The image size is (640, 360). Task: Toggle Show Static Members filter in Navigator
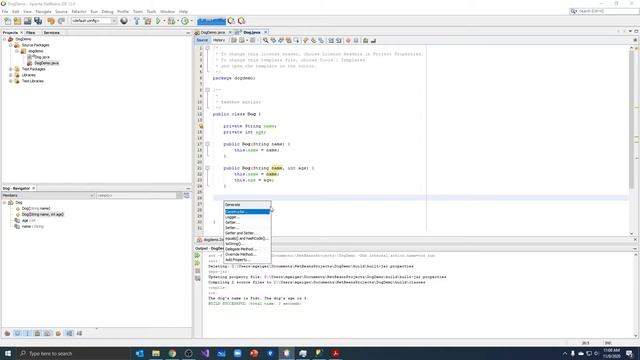[x=27, y=333]
